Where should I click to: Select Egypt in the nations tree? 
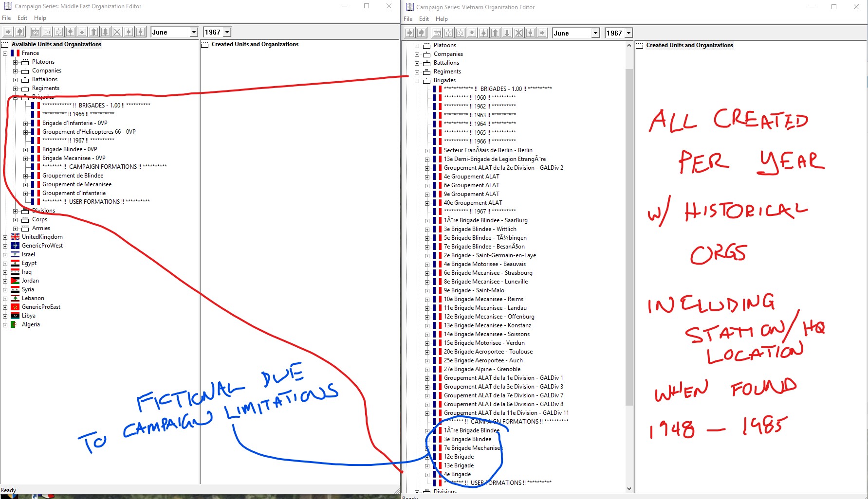pos(29,263)
